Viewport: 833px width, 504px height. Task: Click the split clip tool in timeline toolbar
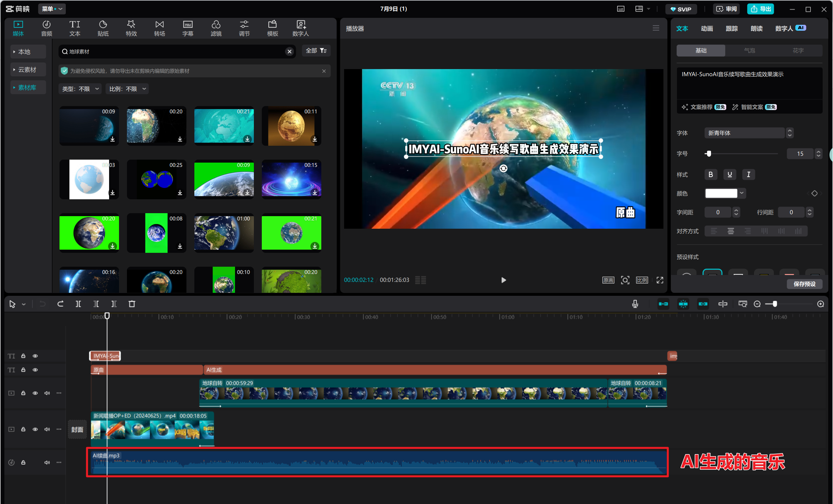click(x=78, y=304)
